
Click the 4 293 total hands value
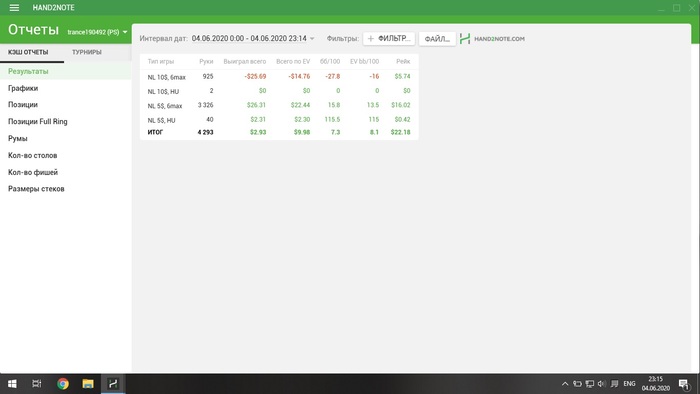pyautogui.click(x=205, y=133)
